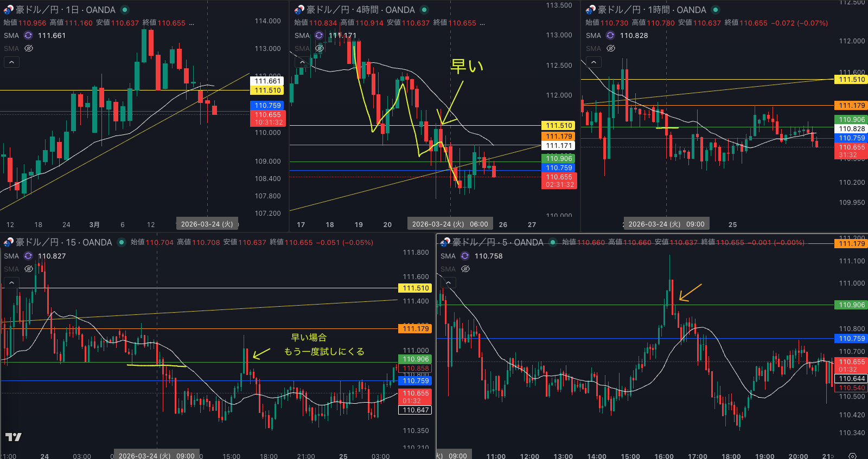This screenshot has height=459, width=868.
Task: Collapse the indicator legend on the 15-minute chart
Action: click(11, 282)
